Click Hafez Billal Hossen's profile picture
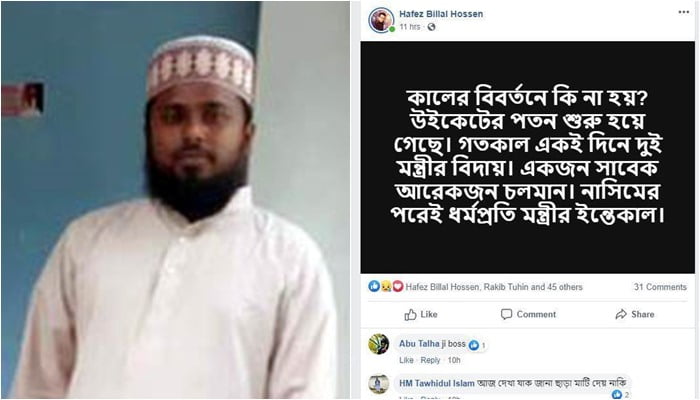The image size is (700, 400). point(381,20)
